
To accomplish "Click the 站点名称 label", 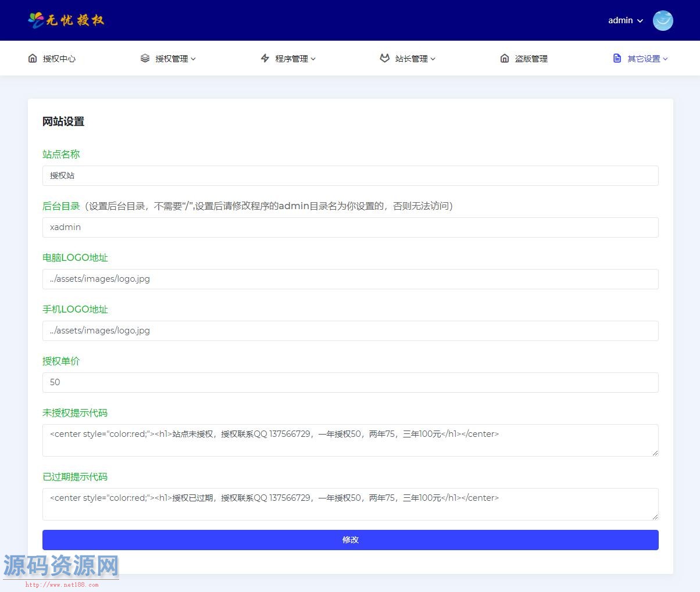I will coord(61,154).
